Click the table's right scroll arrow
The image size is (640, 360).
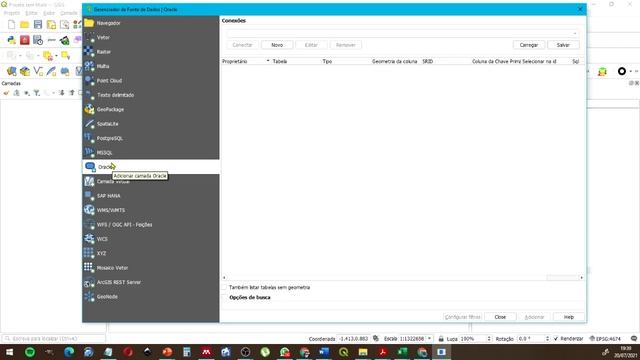point(582,278)
